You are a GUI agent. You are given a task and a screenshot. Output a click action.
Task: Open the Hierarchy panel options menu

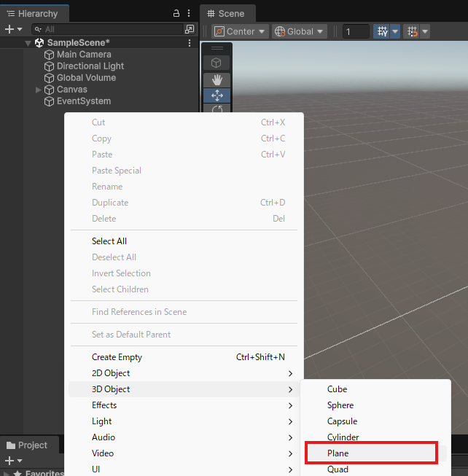click(x=190, y=14)
